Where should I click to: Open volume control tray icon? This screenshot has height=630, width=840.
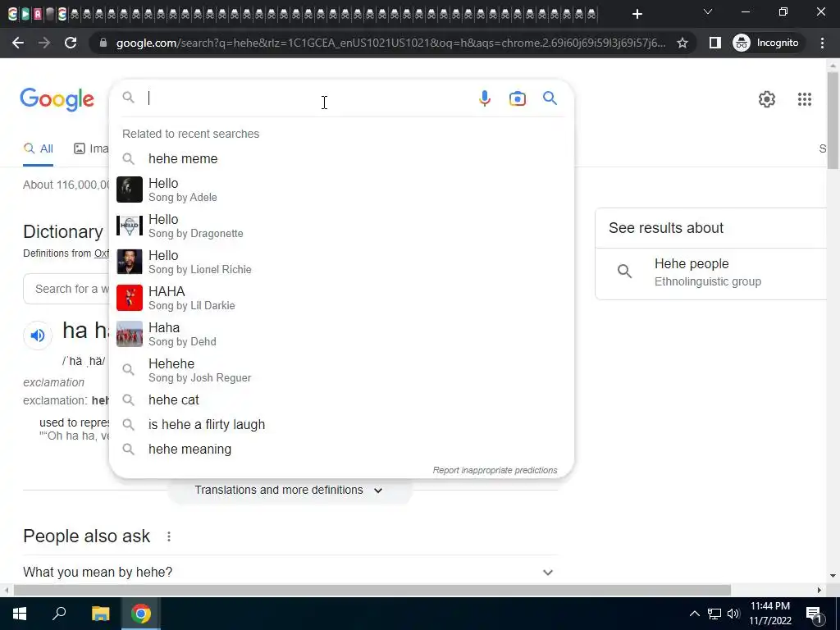coord(733,614)
